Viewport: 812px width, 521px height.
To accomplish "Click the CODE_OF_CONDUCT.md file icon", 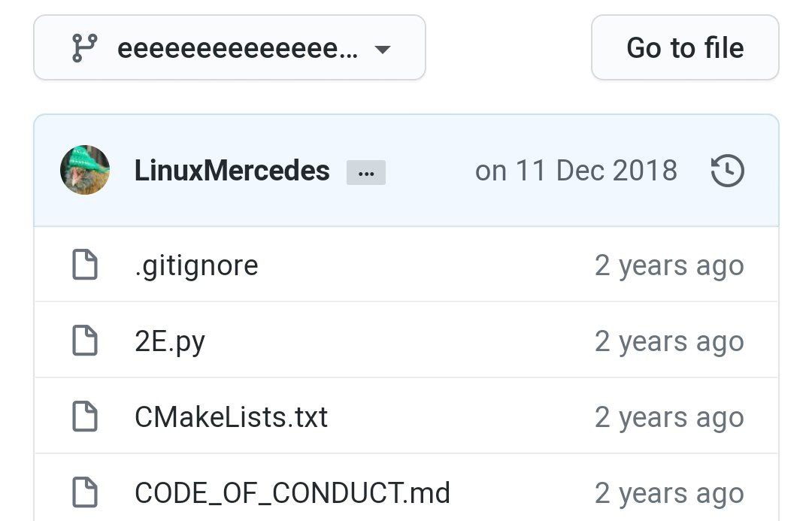I will 85,492.
